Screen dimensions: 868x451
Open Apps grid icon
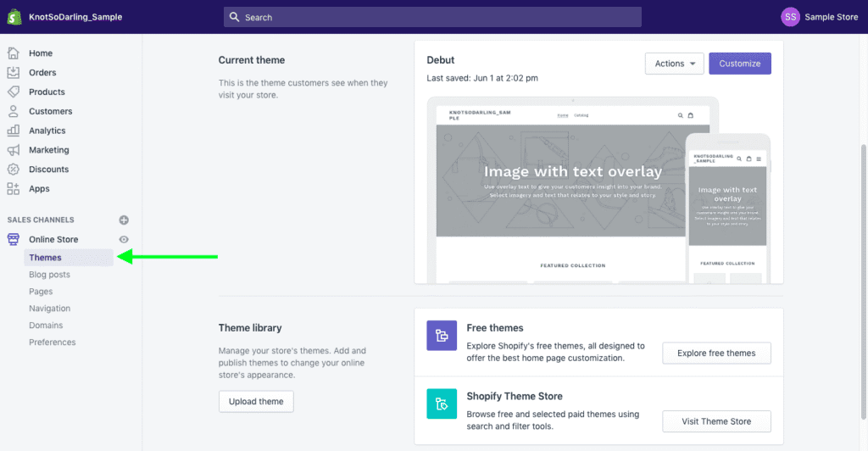pos(14,189)
